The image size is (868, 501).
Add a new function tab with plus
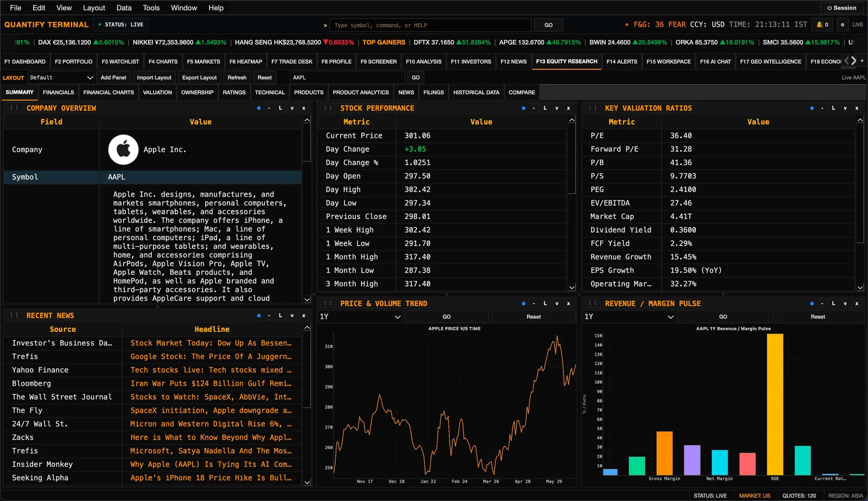862,61
